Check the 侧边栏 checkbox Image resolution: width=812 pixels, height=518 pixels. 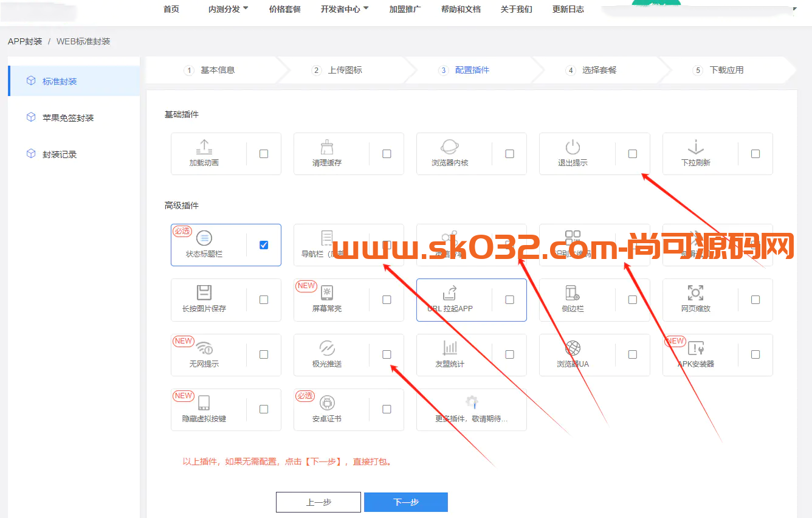[633, 300]
